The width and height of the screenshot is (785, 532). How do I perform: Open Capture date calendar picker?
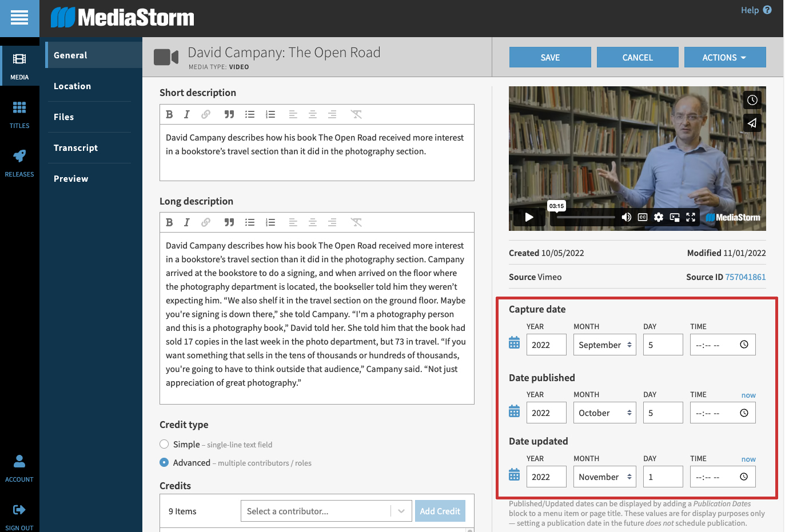[x=514, y=343]
